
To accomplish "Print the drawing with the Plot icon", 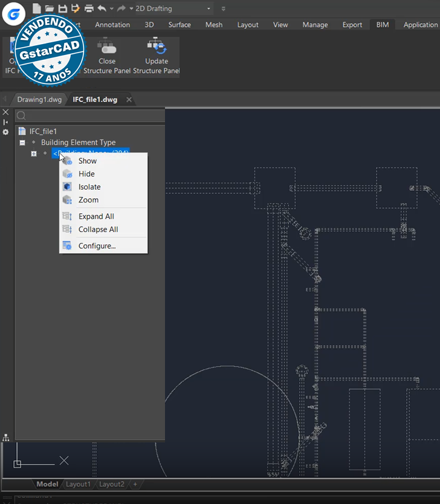I will (89, 8).
